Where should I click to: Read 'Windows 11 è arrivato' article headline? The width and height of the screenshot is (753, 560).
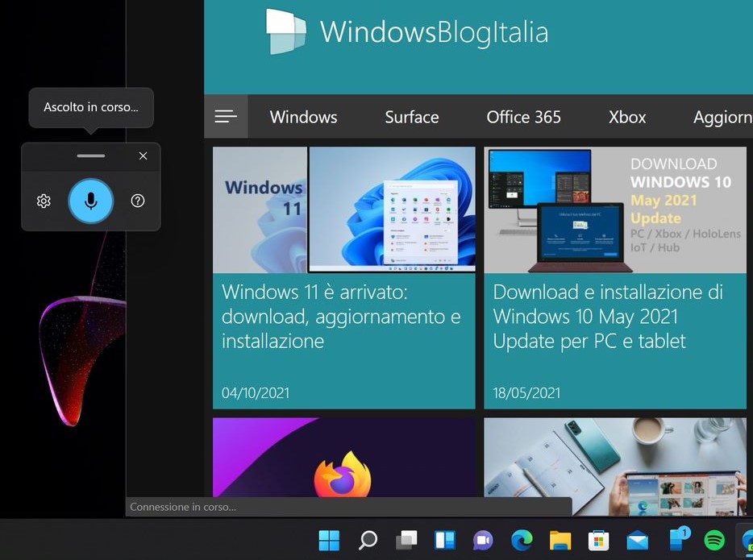(341, 317)
